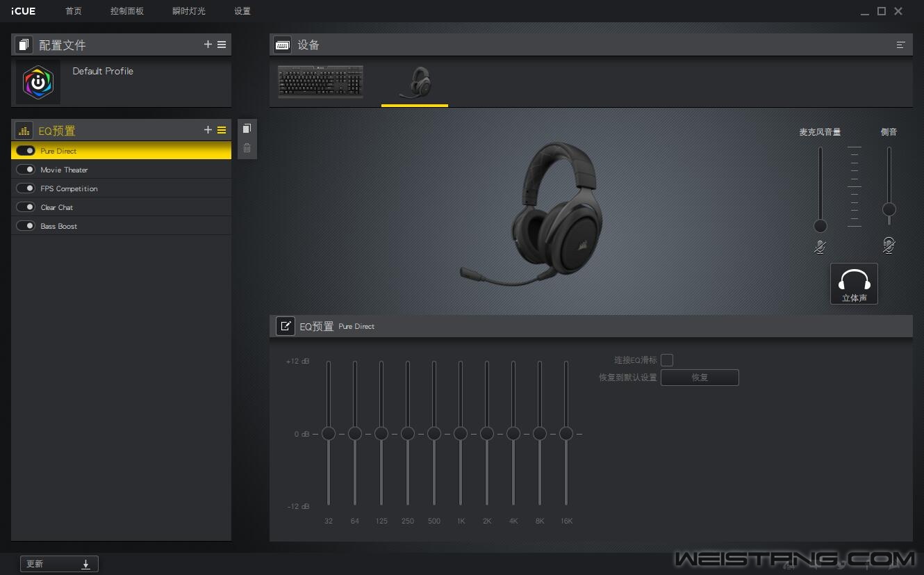Select the Movie Theater preset row

coord(121,170)
